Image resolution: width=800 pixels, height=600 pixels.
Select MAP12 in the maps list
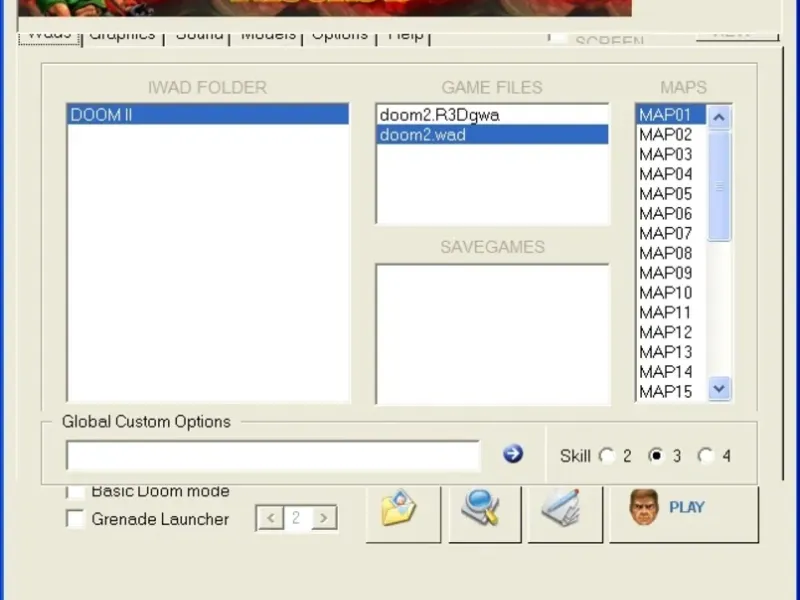[x=671, y=332]
